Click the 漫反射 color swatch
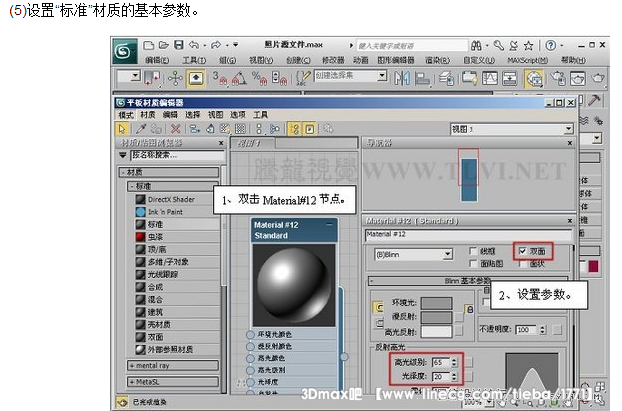 pos(436,317)
